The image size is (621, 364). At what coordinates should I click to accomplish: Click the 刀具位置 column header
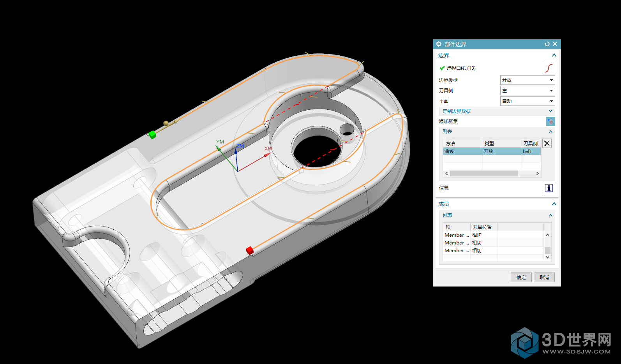484,227
